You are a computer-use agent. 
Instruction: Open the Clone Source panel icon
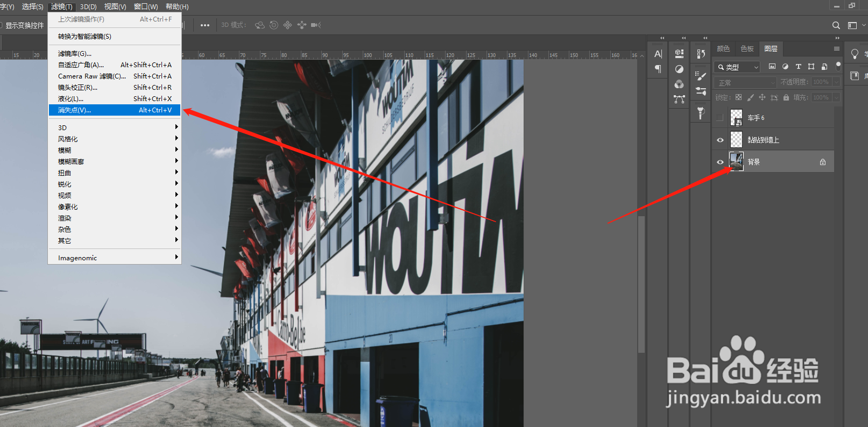pos(701,113)
